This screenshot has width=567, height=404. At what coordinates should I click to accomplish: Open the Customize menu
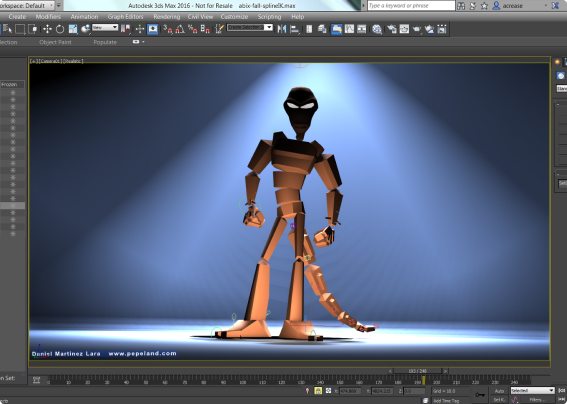coord(234,17)
